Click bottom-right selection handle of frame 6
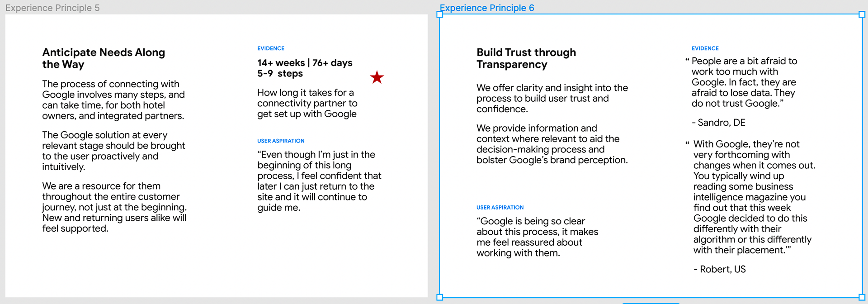Screen dimensions: 868x304 click(862, 297)
